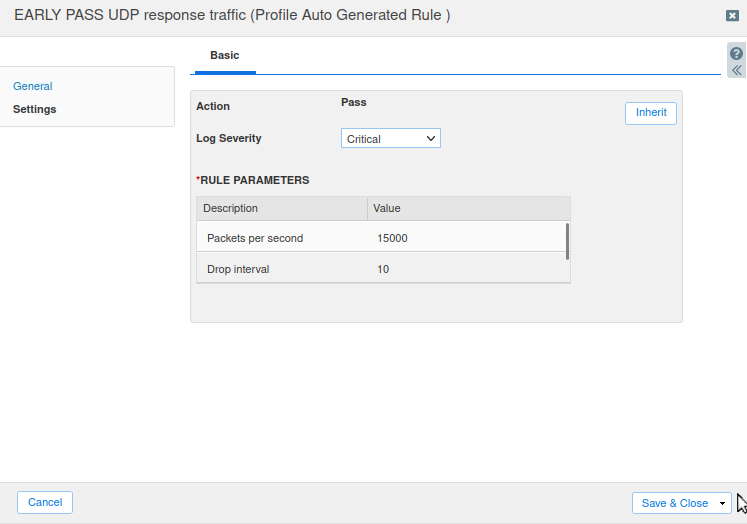
Task: Switch to the Basic tab
Action: coord(224,56)
